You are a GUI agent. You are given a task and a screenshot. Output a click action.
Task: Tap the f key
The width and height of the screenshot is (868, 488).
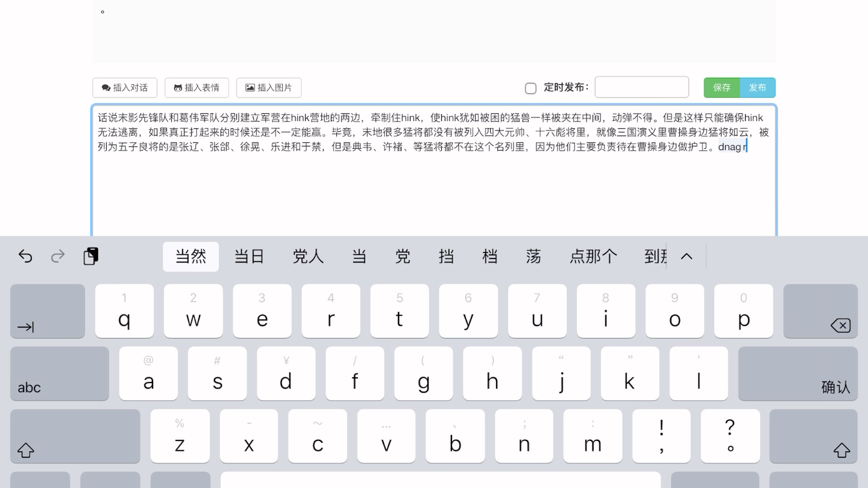(355, 374)
